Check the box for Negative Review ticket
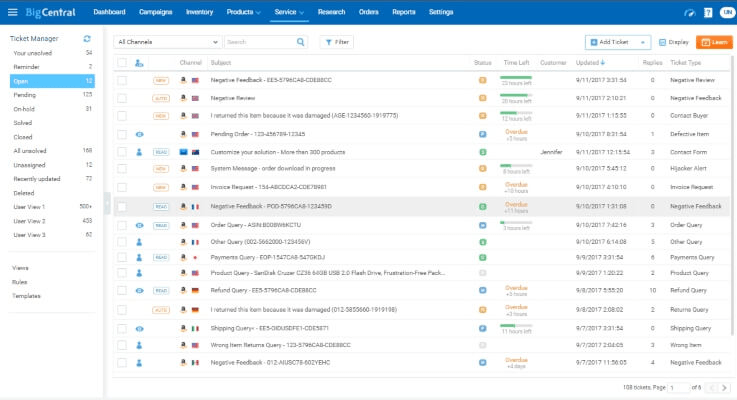The width and height of the screenshot is (737, 400). point(122,98)
